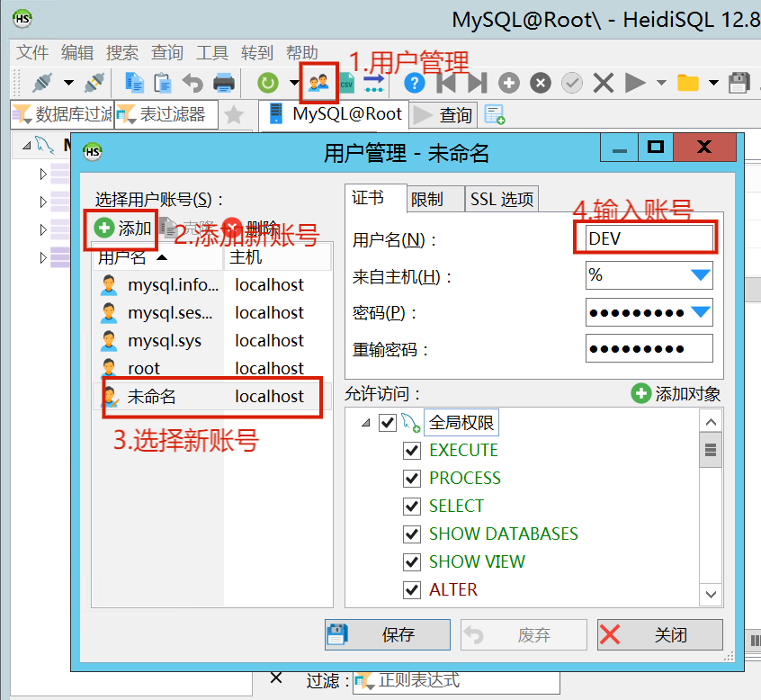
Task: Open the 工具 menu
Action: pos(212,52)
